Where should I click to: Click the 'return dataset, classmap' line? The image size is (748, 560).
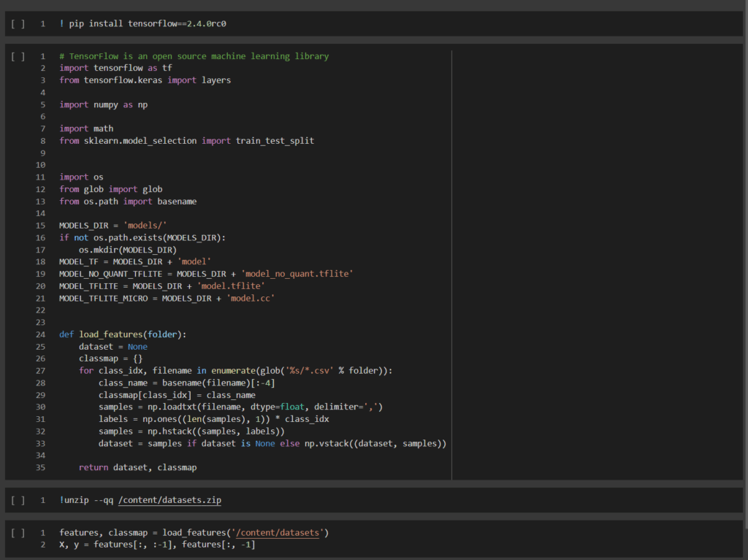click(x=138, y=467)
